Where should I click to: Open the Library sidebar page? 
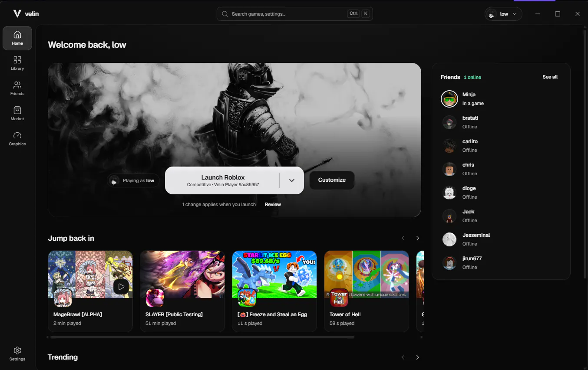click(x=17, y=63)
